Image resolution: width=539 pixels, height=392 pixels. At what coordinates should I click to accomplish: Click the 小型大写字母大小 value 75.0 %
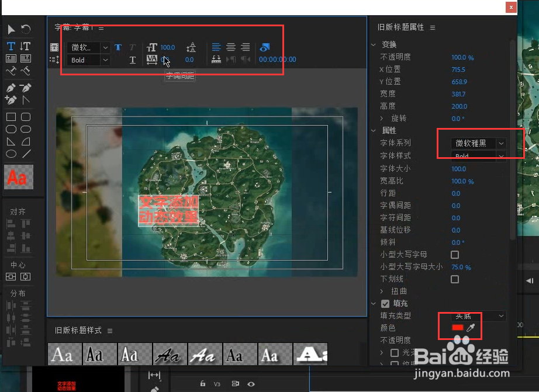click(461, 267)
